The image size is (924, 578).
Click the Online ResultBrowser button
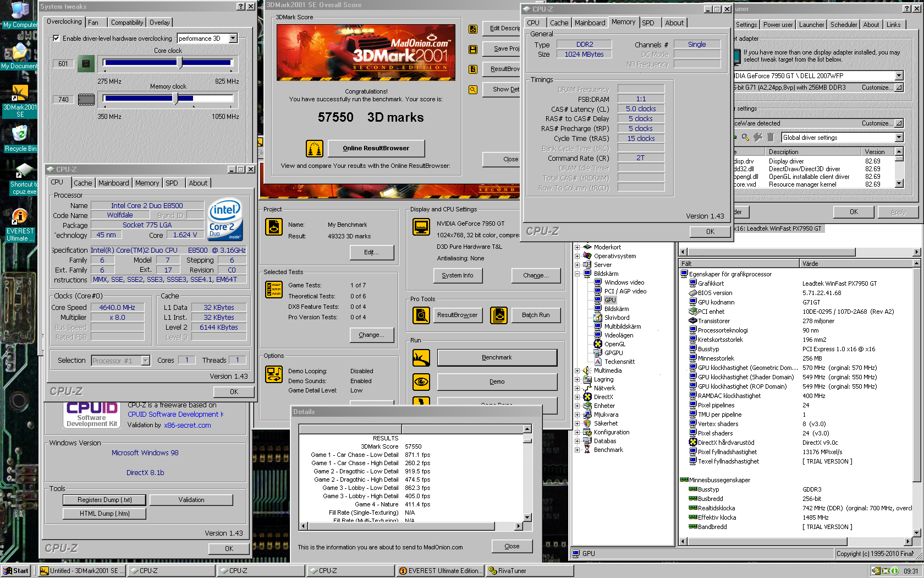point(376,149)
